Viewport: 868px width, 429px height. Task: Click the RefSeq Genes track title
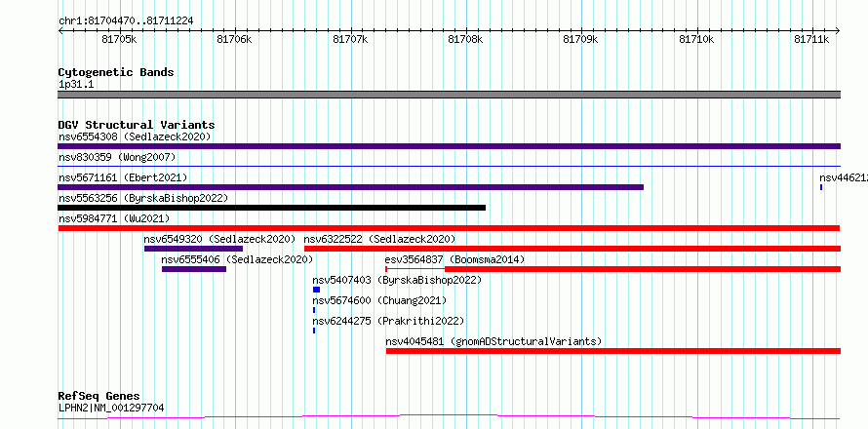[x=99, y=397]
